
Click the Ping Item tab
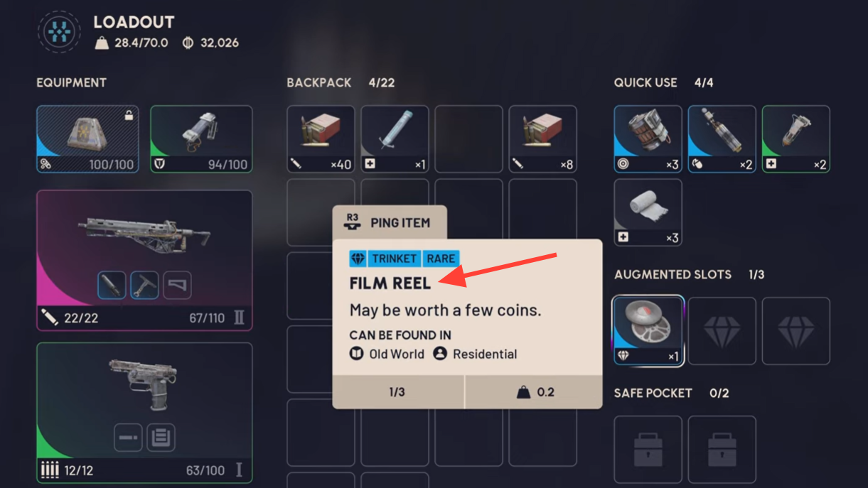390,222
